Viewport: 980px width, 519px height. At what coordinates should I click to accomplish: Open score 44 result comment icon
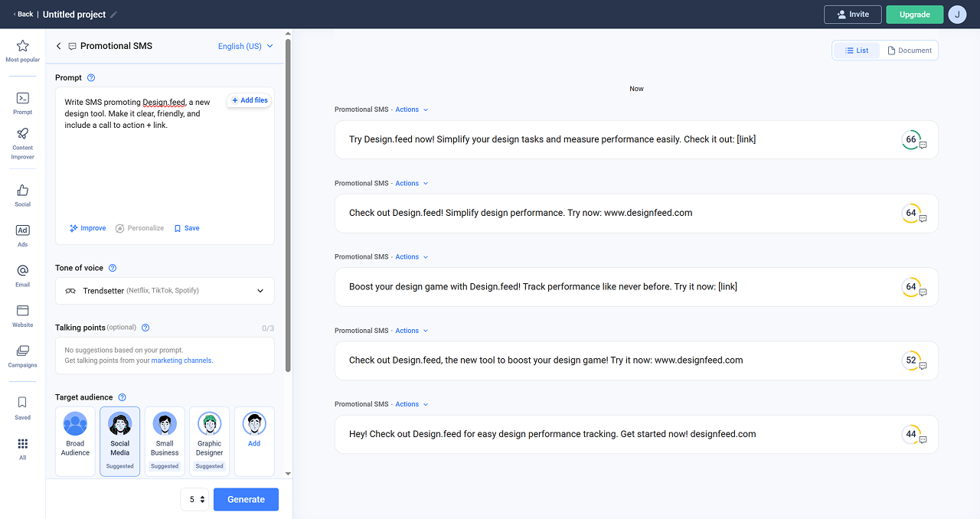923,440
